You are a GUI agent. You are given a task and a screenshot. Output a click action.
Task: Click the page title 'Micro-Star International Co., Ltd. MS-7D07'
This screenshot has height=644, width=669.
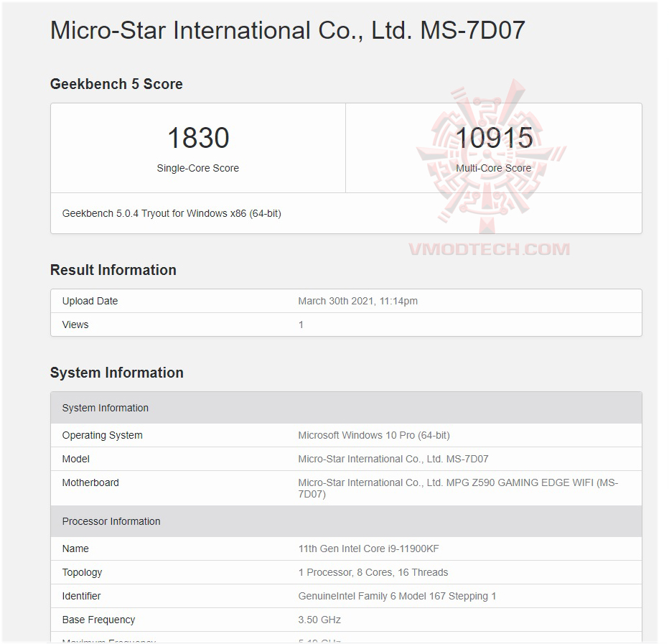click(x=287, y=31)
